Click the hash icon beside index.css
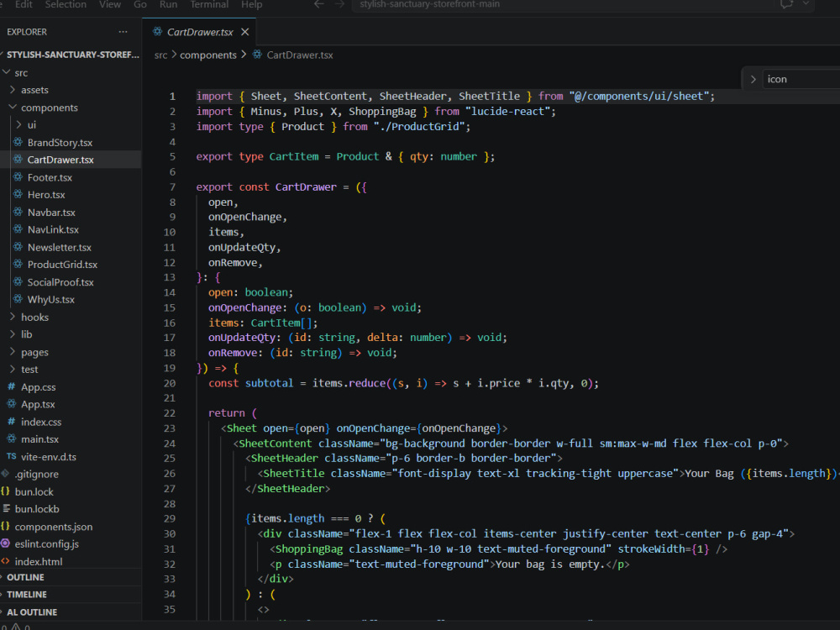Image resolution: width=840 pixels, height=630 pixels. (11, 421)
